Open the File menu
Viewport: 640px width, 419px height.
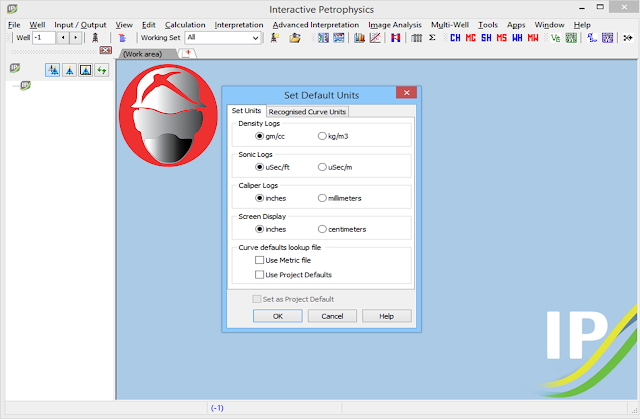pos(14,25)
